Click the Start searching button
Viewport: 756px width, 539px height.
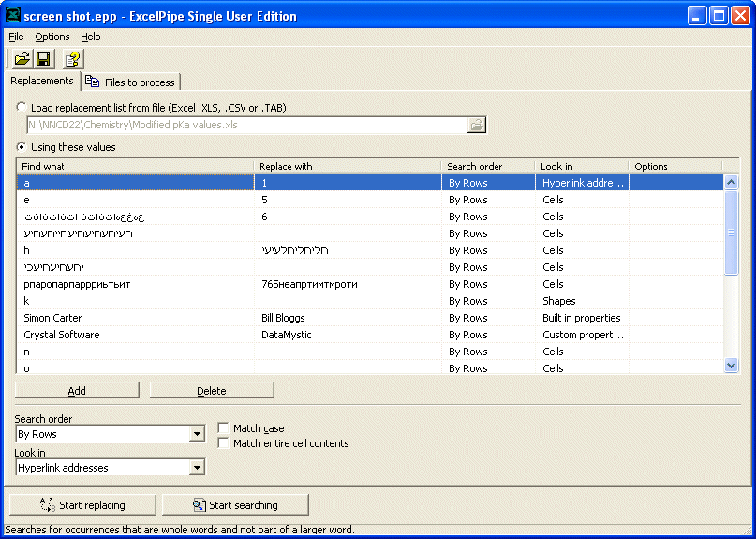click(235, 504)
